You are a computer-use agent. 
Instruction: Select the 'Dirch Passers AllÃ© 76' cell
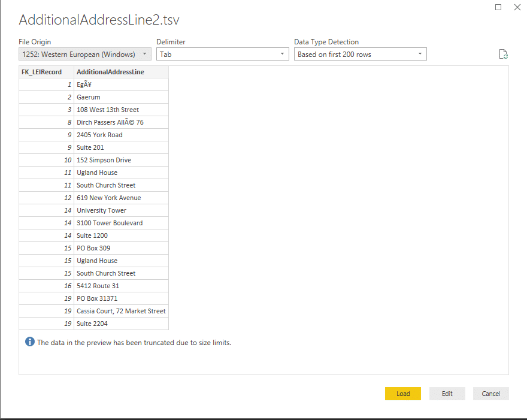point(121,122)
